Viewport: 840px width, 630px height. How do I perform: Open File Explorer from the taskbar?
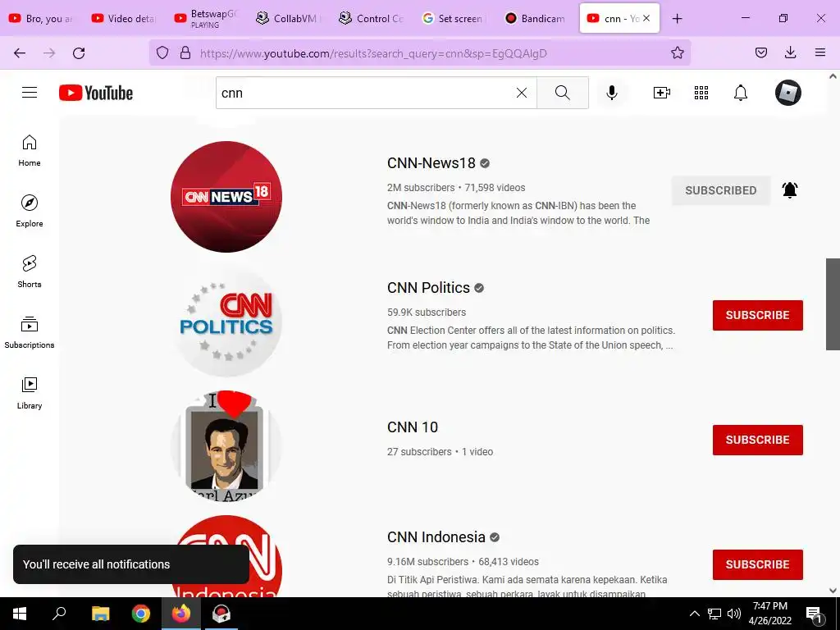(x=101, y=614)
